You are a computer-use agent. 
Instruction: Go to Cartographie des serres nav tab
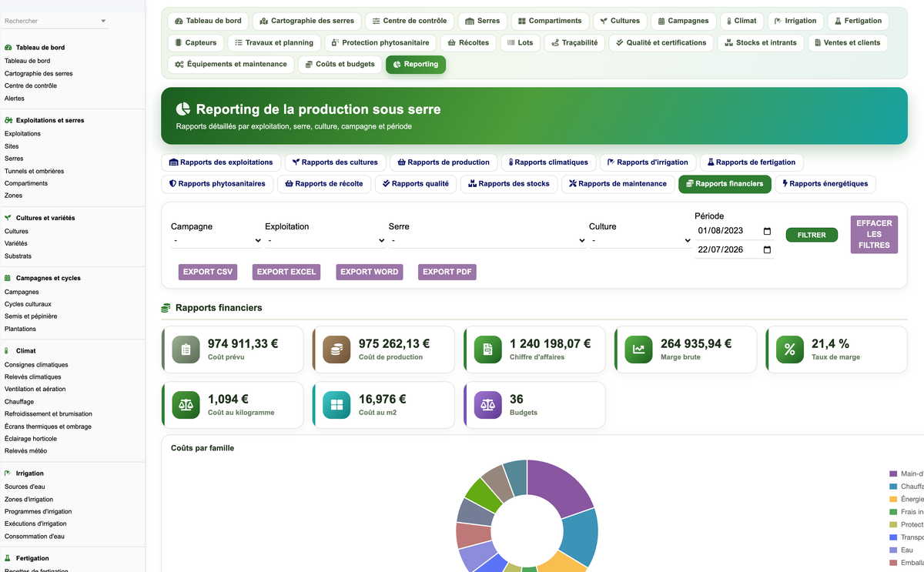pyautogui.click(x=307, y=21)
